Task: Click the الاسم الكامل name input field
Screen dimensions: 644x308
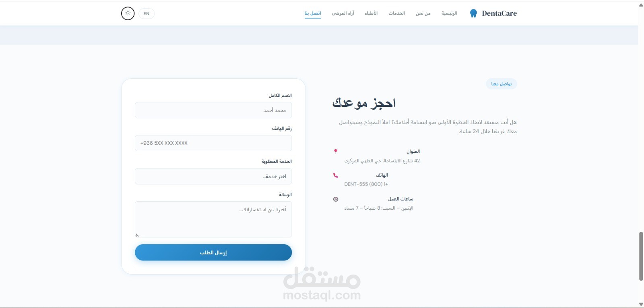Action: coord(213,110)
